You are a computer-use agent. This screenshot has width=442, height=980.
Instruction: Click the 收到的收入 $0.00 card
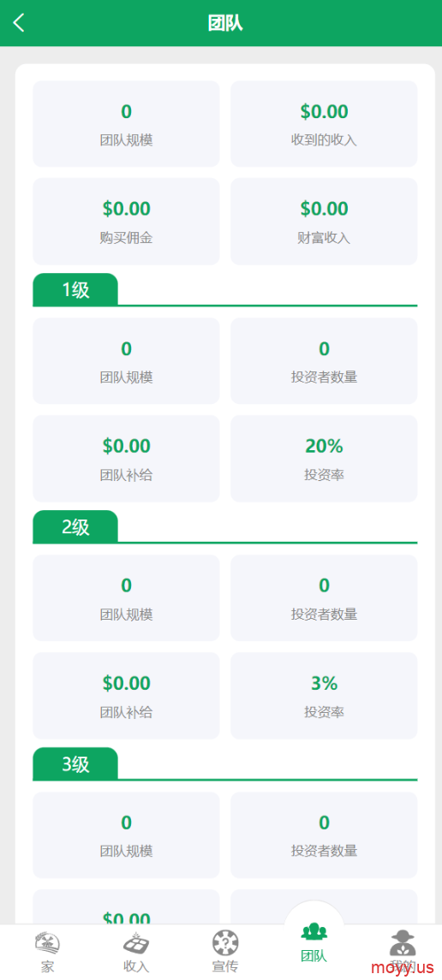[324, 124]
